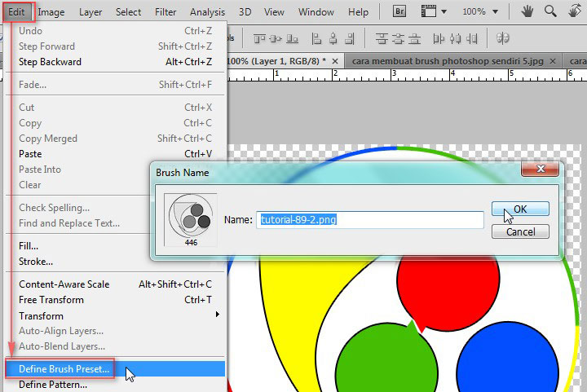This screenshot has width=587, height=392.
Task: Click the 446 brush preview thumbnail
Action: pos(191,219)
